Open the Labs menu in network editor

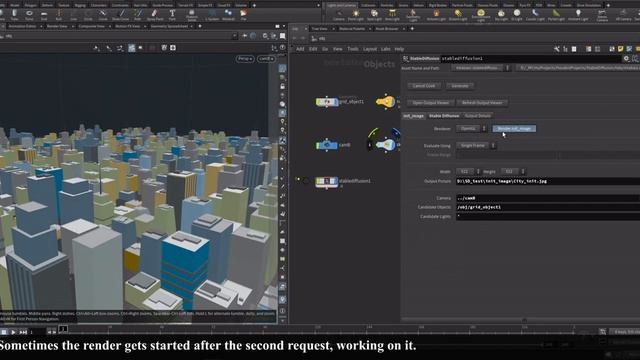click(x=386, y=49)
